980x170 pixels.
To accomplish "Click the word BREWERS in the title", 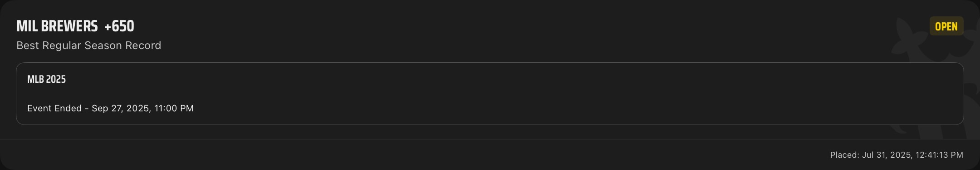I will 69,26.
